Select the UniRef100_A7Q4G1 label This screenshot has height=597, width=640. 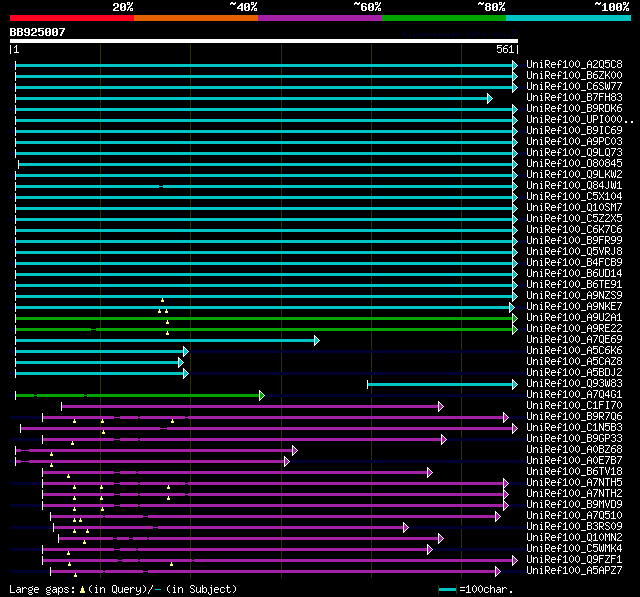[x=574, y=395]
